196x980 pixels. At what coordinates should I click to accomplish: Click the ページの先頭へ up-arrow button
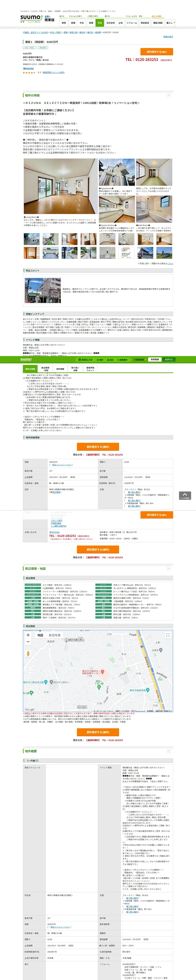click(185, 496)
